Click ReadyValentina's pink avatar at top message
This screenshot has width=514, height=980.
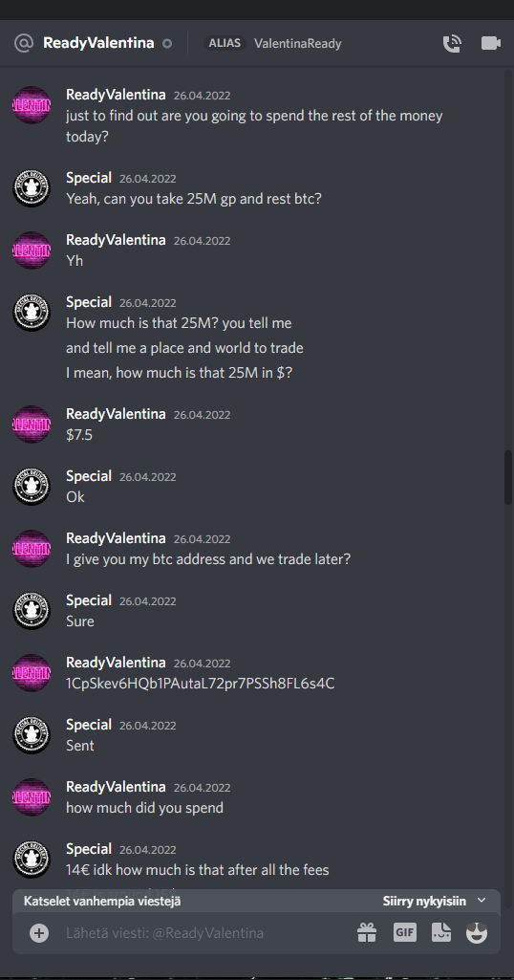coord(32,105)
